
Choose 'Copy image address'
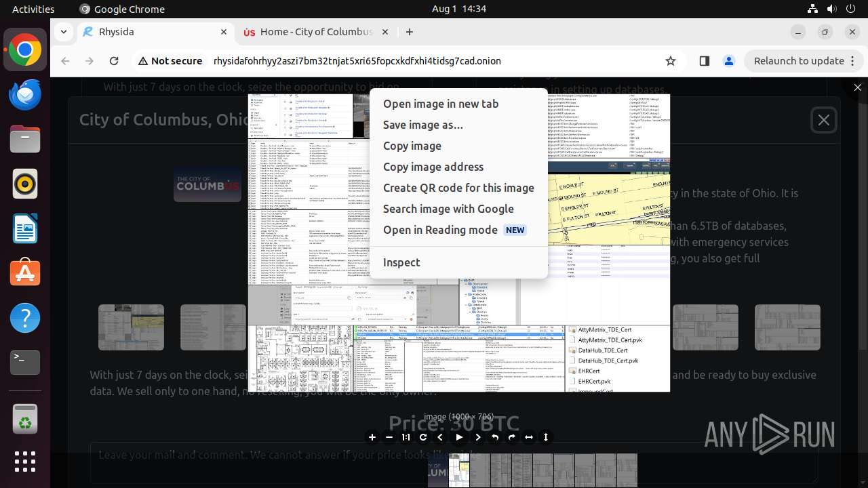click(x=458, y=167)
